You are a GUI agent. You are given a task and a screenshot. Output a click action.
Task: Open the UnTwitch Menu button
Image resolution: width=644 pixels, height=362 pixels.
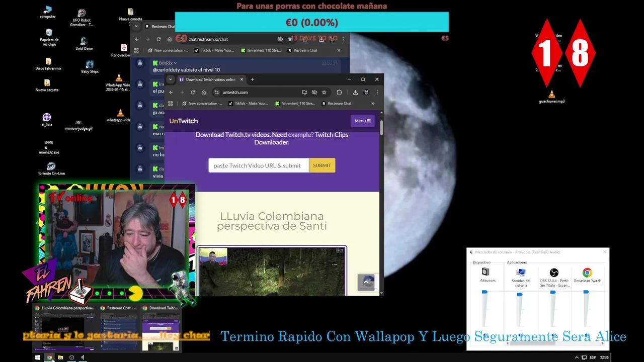(x=362, y=121)
